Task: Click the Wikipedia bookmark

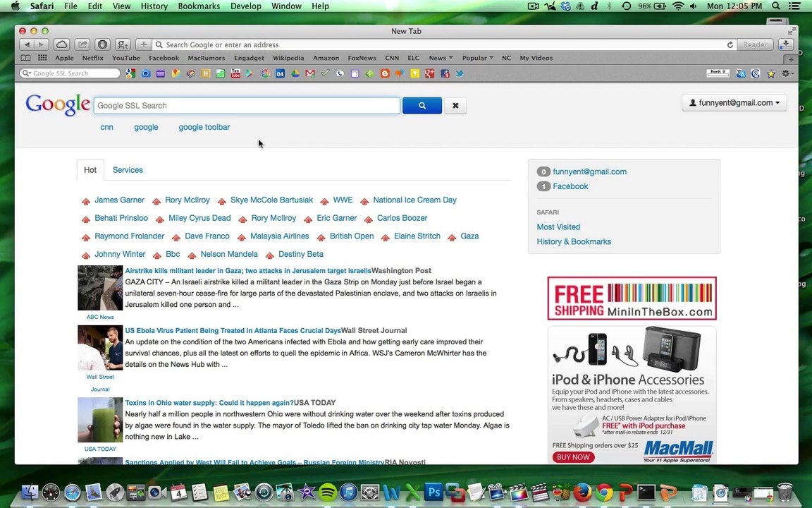Action: pos(288,58)
